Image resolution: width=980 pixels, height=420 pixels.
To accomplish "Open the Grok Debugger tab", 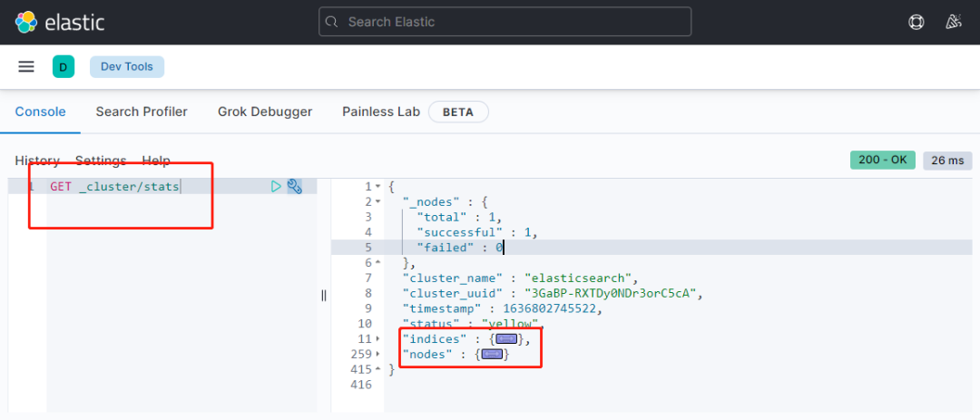I will [265, 112].
